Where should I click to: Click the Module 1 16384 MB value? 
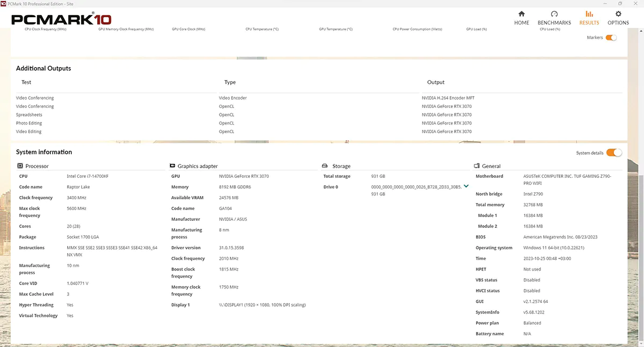point(533,215)
